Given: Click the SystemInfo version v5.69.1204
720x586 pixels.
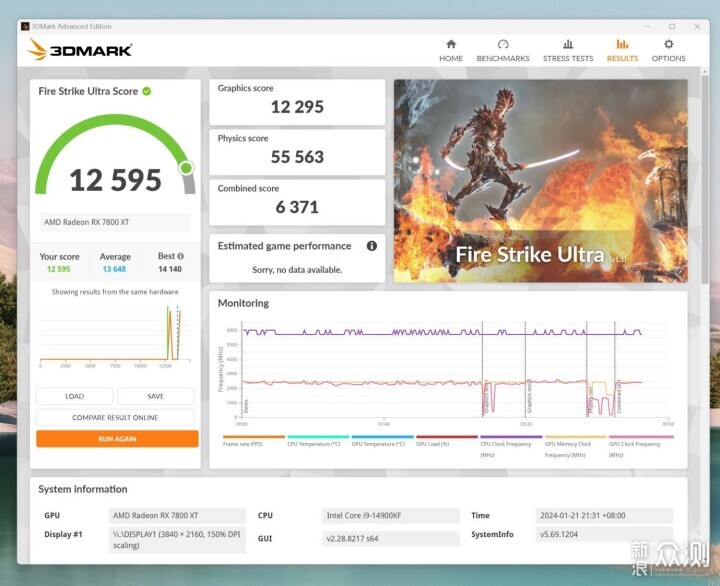Looking at the screenshot, I should [604, 535].
